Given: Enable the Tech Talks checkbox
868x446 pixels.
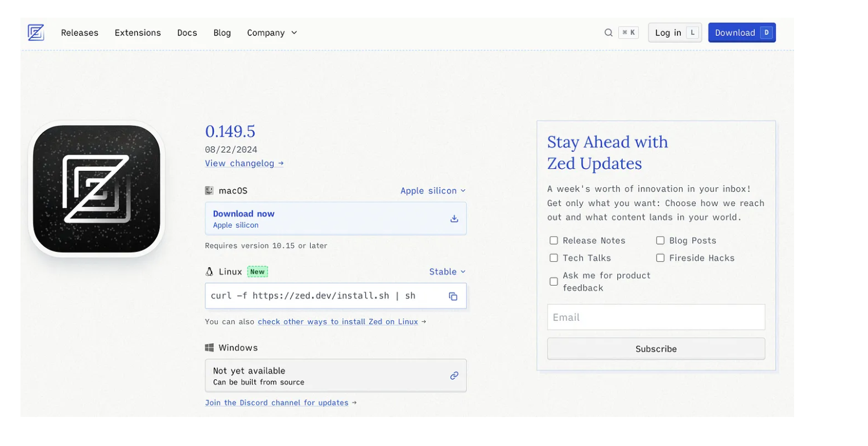Looking at the screenshot, I should point(553,258).
